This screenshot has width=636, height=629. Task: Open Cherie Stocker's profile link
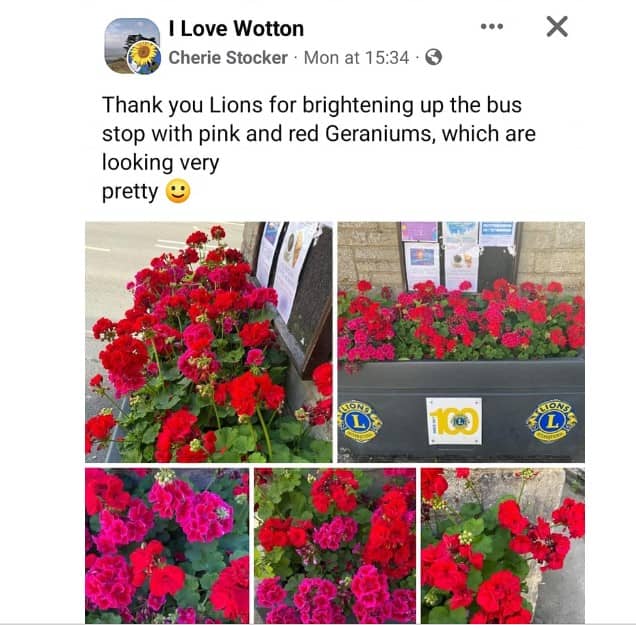coord(228,58)
